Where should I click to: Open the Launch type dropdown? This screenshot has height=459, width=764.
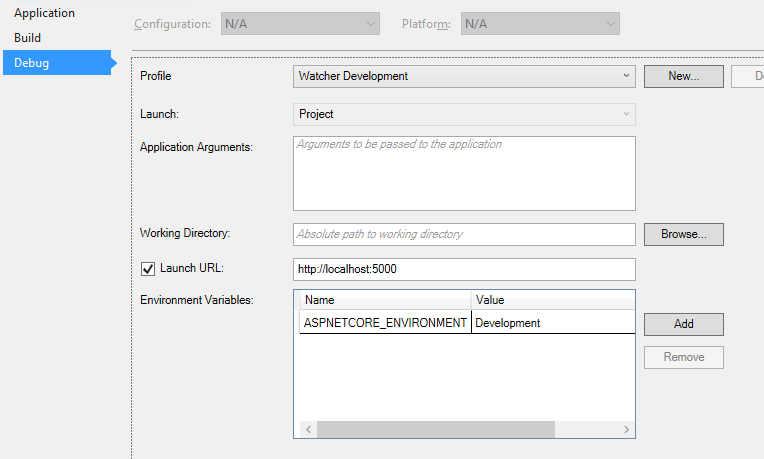[x=465, y=114]
